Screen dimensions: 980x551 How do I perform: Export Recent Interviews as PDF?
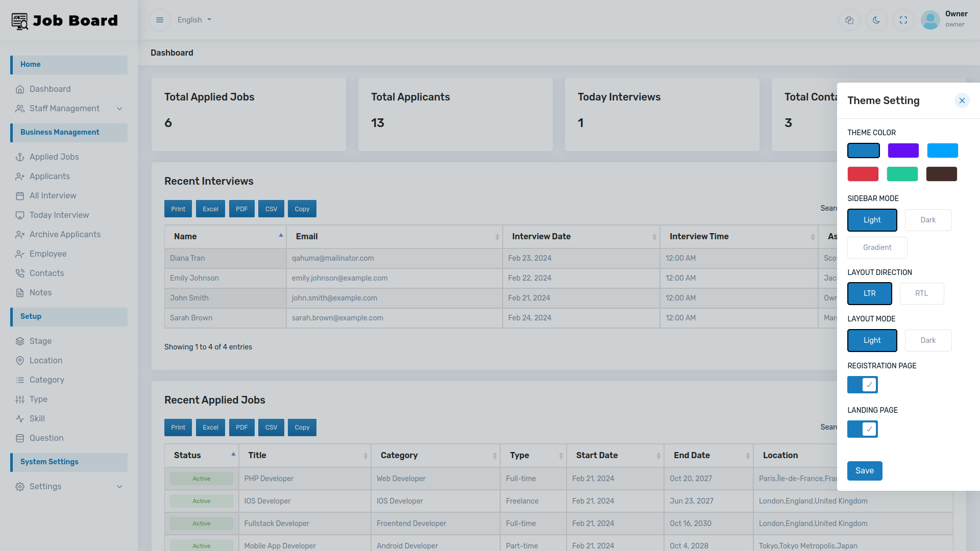(x=241, y=209)
